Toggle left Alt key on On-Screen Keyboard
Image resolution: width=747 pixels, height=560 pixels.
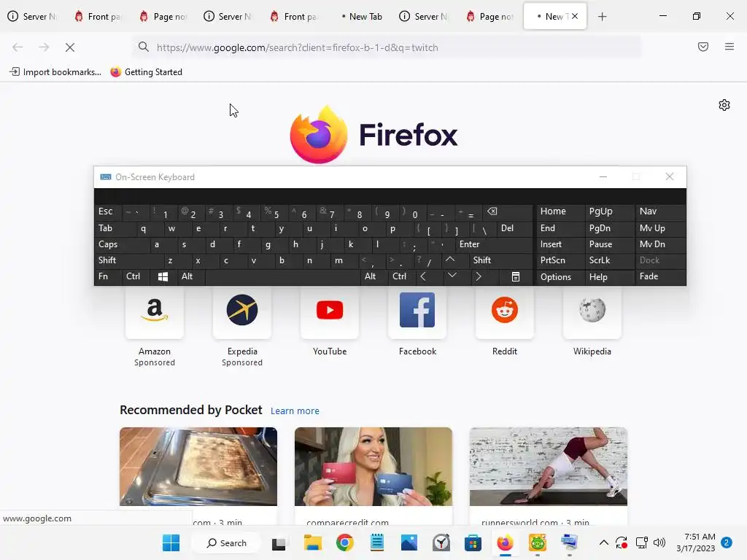click(x=190, y=276)
